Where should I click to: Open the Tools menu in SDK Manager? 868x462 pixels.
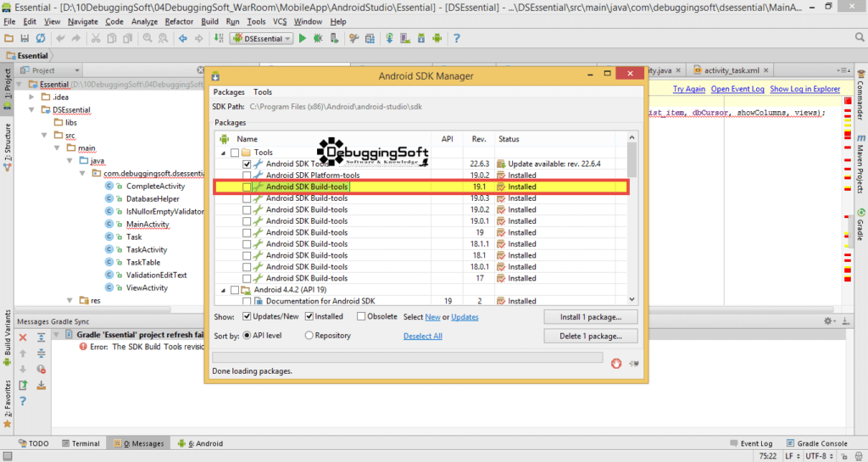click(263, 92)
